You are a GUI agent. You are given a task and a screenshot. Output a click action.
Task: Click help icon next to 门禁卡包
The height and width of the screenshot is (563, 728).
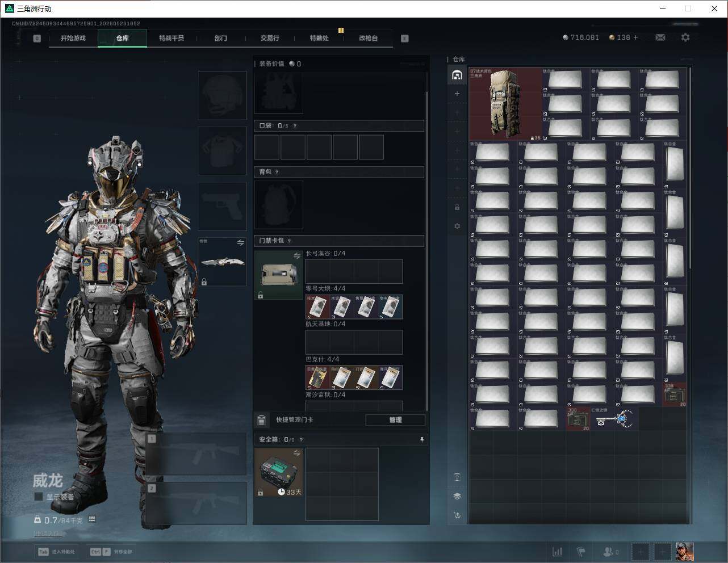(289, 241)
